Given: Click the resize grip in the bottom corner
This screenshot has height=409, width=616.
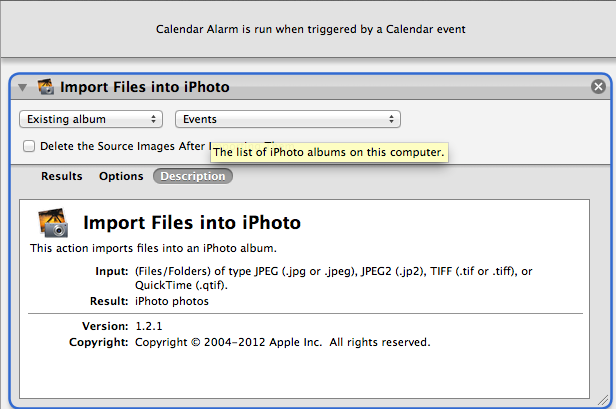Looking at the screenshot, I should point(603,400).
